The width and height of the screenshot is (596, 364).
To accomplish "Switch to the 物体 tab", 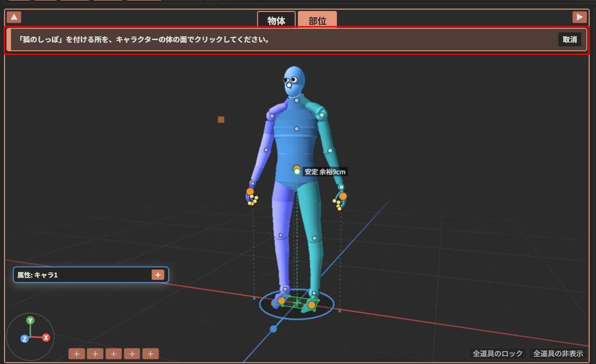I will point(276,21).
